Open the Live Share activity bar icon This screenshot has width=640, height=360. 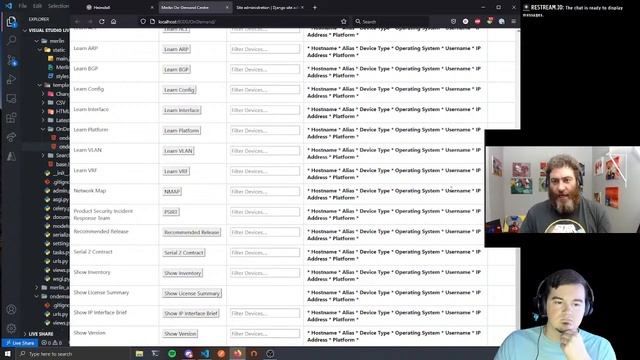point(11,137)
